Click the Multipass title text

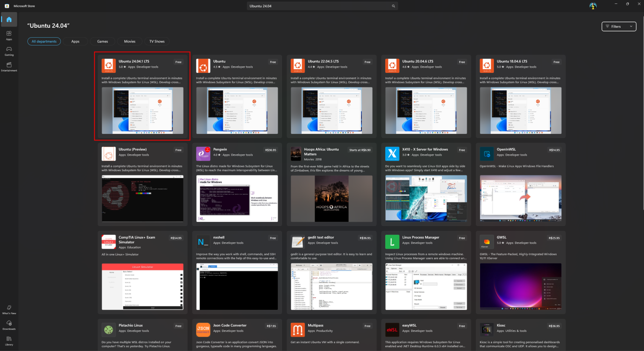(316, 325)
